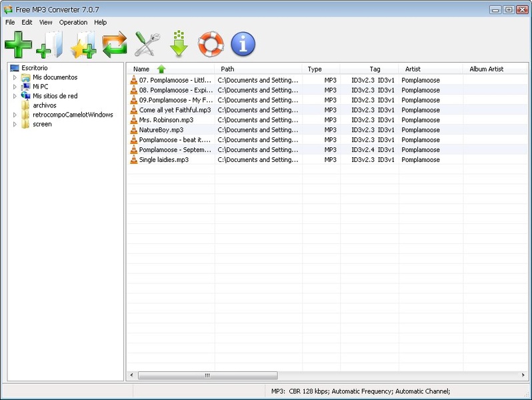This screenshot has width=532, height=400.
Task: Click the horizontal scrollbar right arrow
Action: click(x=523, y=375)
